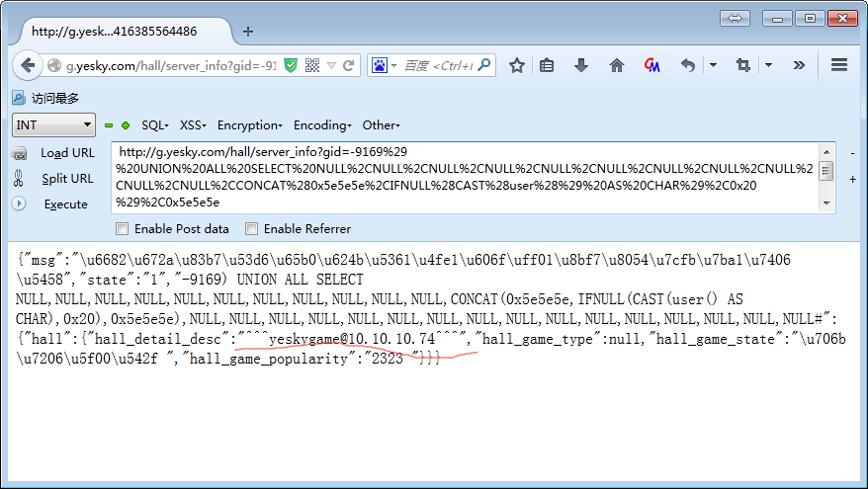Viewport: 868px width, 489px height.
Task: Go back with the browser back arrow
Action: [x=27, y=66]
